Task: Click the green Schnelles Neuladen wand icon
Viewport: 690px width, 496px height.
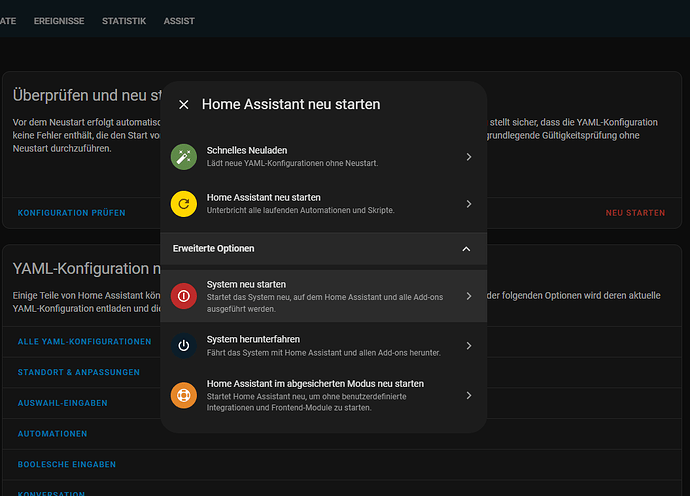Action: click(183, 156)
